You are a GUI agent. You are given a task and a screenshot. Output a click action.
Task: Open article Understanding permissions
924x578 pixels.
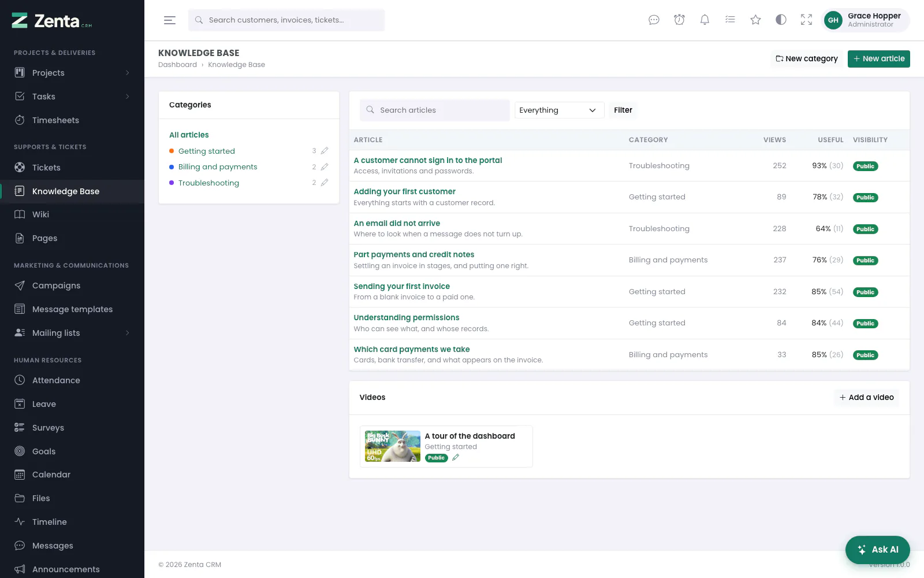[407, 317]
